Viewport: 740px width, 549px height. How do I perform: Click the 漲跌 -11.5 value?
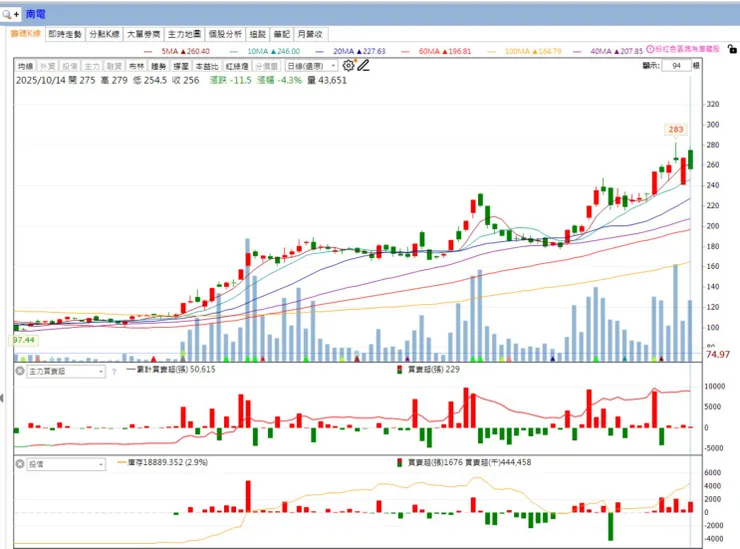tap(231, 80)
